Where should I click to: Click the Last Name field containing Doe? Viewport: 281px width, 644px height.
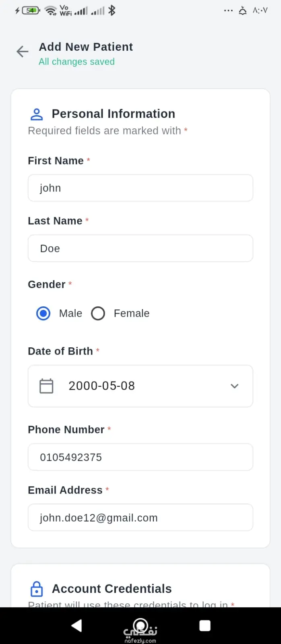coord(140,248)
